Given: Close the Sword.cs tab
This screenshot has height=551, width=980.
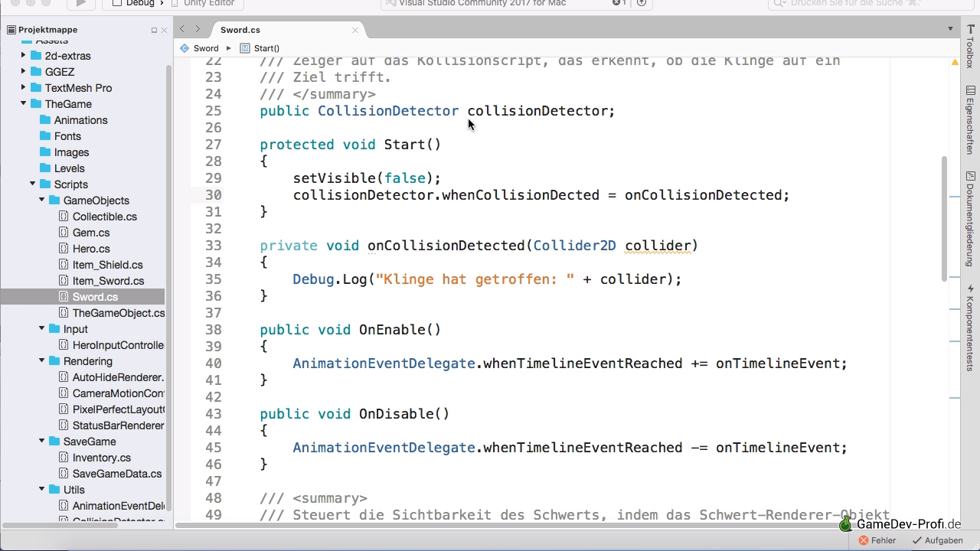Looking at the screenshot, I should pyautogui.click(x=354, y=30).
